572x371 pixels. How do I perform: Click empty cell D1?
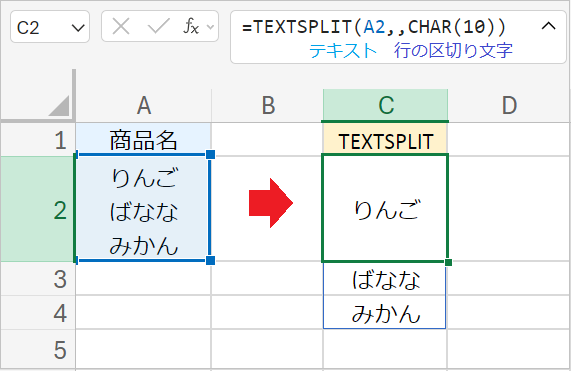pyautogui.click(x=509, y=140)
